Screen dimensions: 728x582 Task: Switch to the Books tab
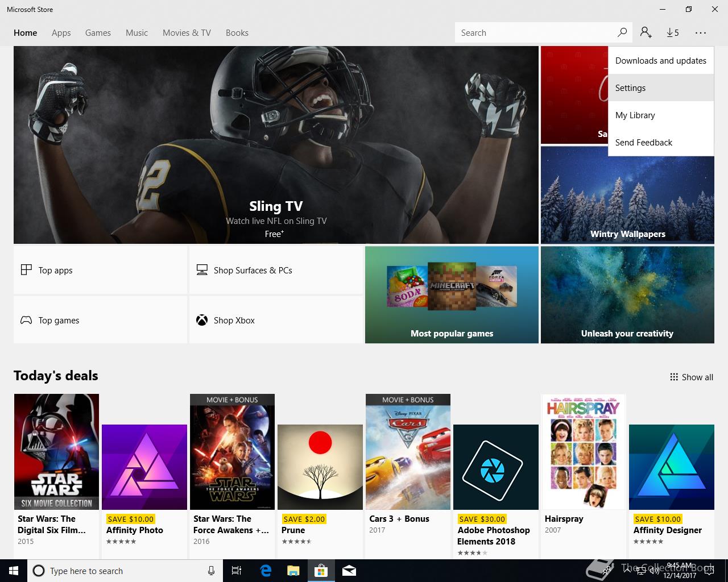point(237,32)
